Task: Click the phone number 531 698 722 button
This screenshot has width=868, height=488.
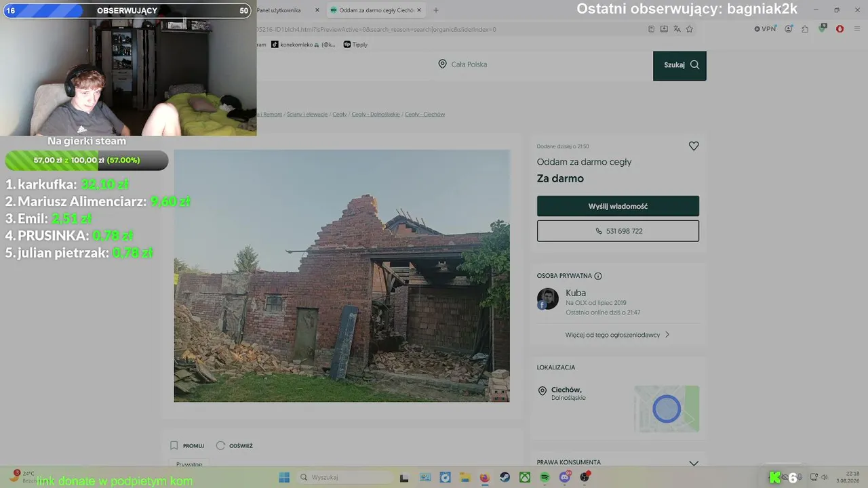Action: (618, 231)
